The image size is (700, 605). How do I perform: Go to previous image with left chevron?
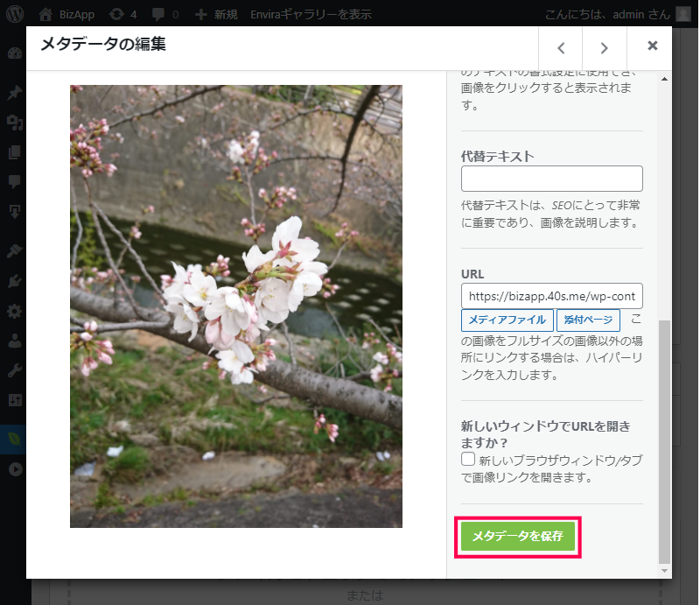tap(561, 48)
